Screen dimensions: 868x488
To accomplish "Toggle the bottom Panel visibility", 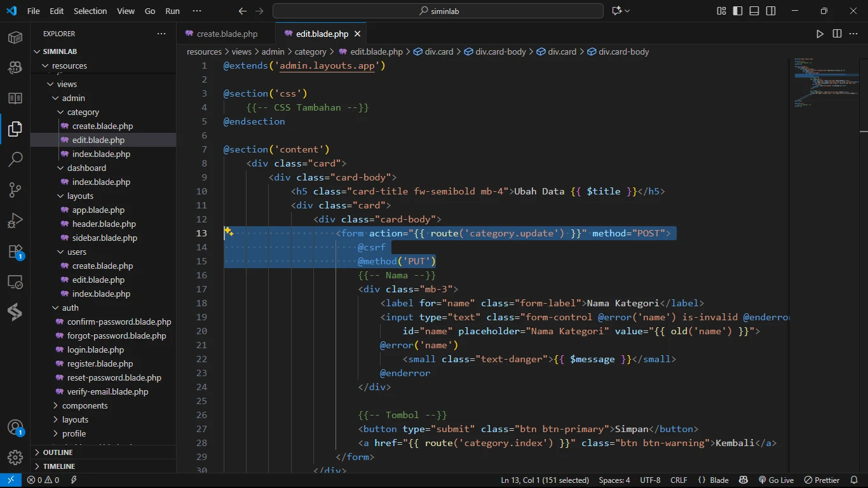I will point(754,11).
